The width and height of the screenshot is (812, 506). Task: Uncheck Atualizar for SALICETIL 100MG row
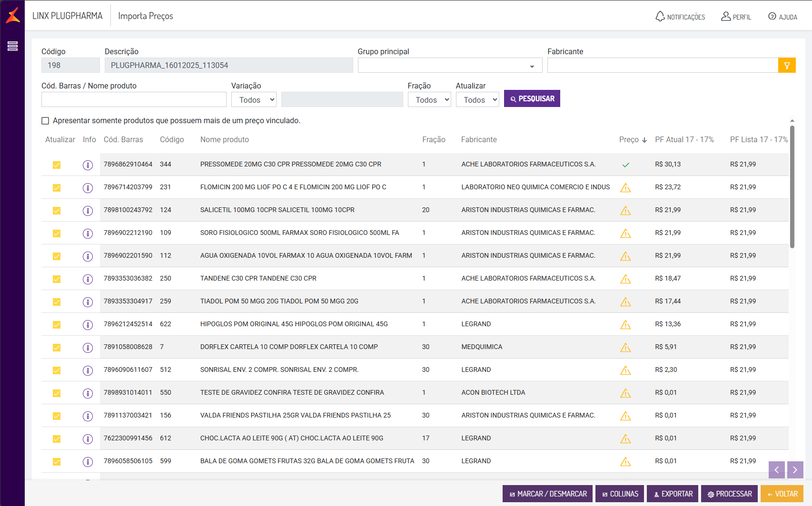tap(57, 211)
